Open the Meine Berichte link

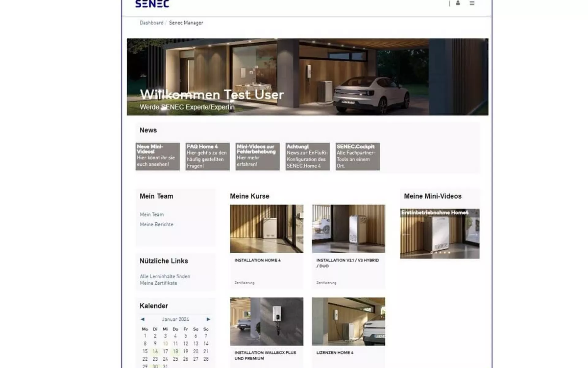156,224
